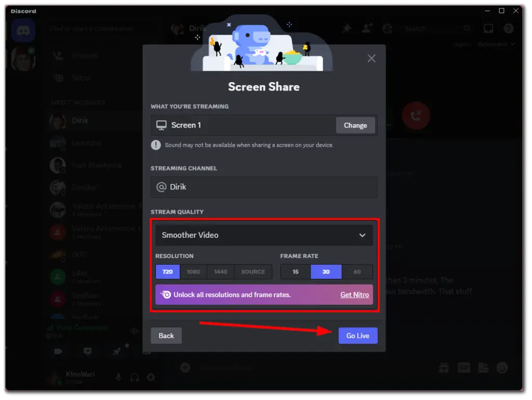Turn on your camera with video icon
532x400 pixels.
coord(58,352)
